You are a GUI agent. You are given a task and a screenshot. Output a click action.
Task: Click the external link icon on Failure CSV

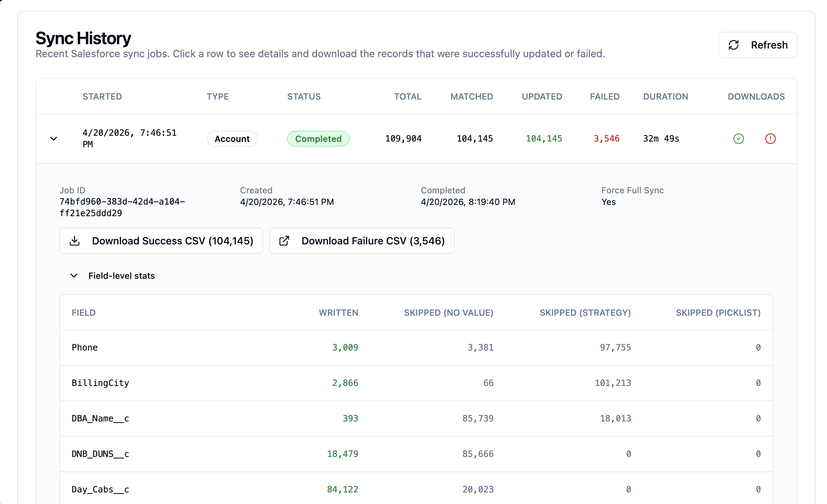(284, 241)
